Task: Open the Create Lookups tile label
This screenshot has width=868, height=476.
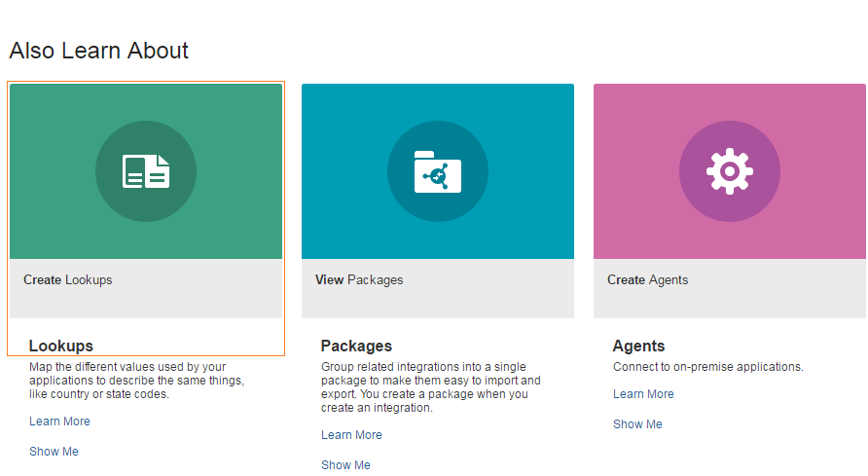Action: tap(68, 280)
